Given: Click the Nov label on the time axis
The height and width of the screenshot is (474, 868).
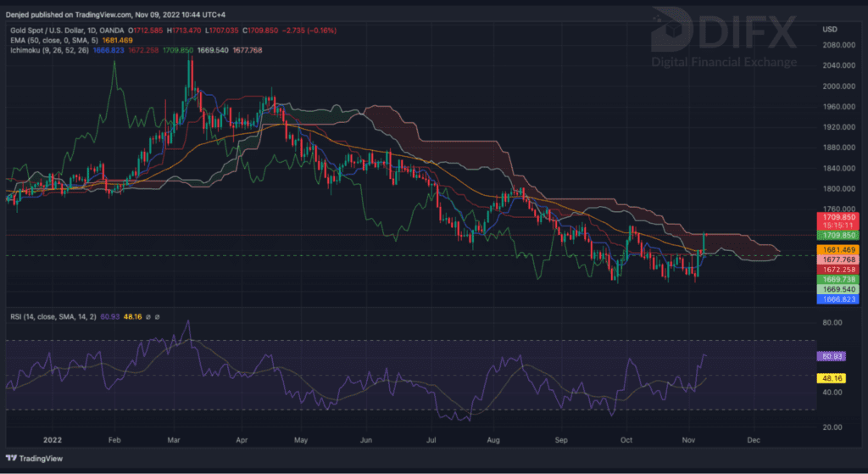Looking at the screenshot, I should click(690, 441).
